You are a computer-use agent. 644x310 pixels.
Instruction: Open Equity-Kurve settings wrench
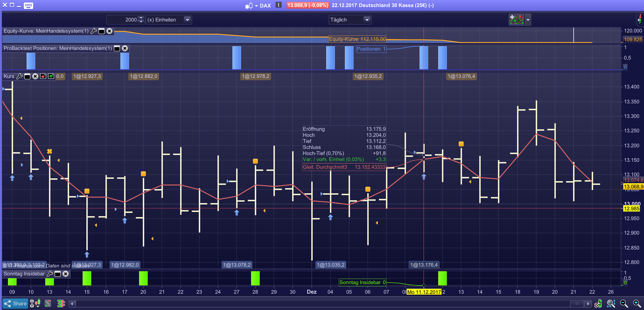94,31
